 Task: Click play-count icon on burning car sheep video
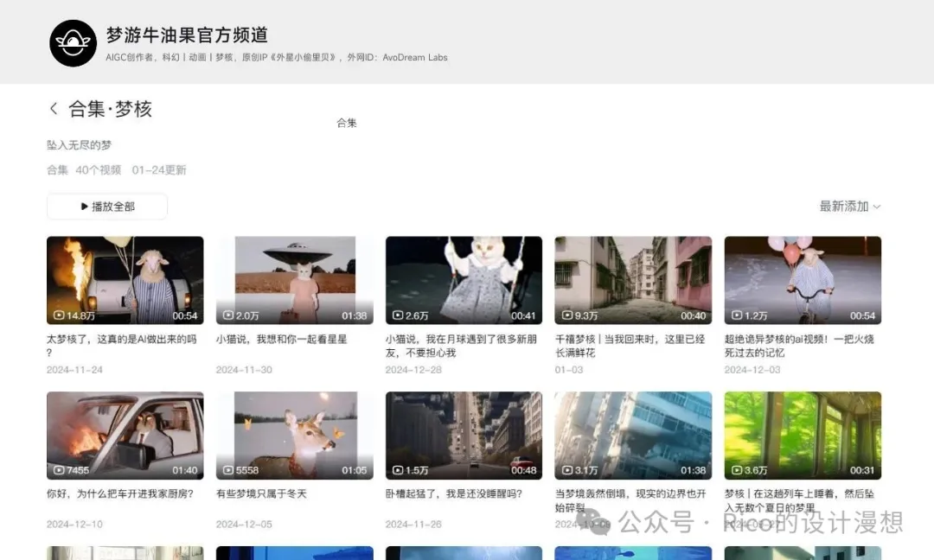point(59,316)
